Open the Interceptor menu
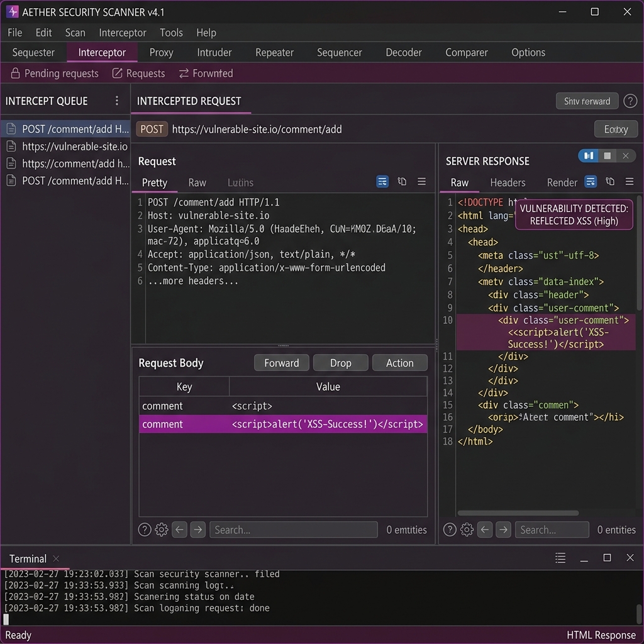This screenshot has height=644, width=644. (x=123, y=33)
